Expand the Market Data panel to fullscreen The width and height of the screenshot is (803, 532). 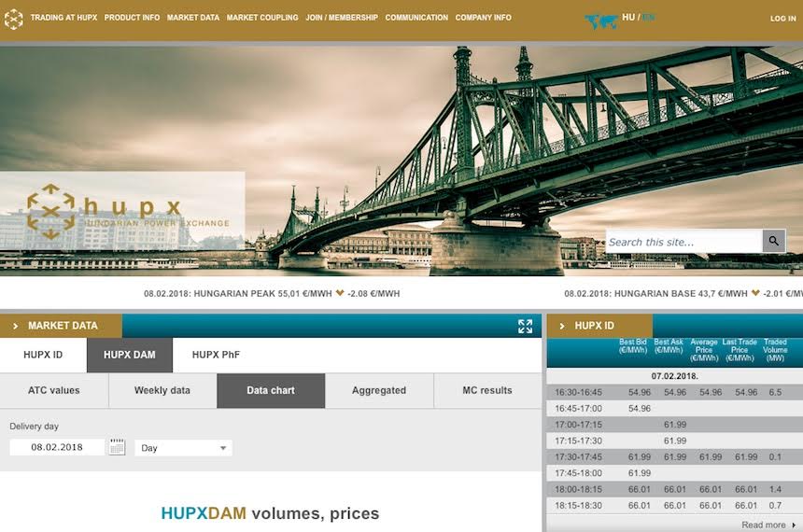525,326
